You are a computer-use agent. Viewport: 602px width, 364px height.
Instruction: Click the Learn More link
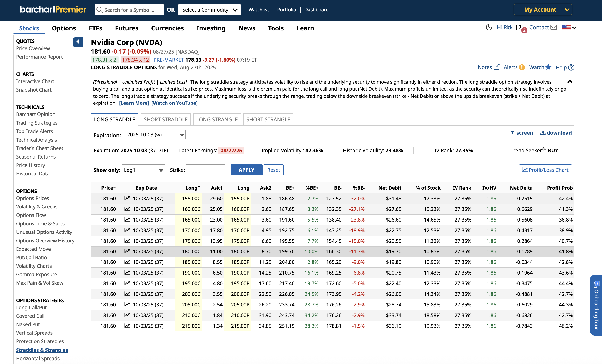click(x=134, y=103)
